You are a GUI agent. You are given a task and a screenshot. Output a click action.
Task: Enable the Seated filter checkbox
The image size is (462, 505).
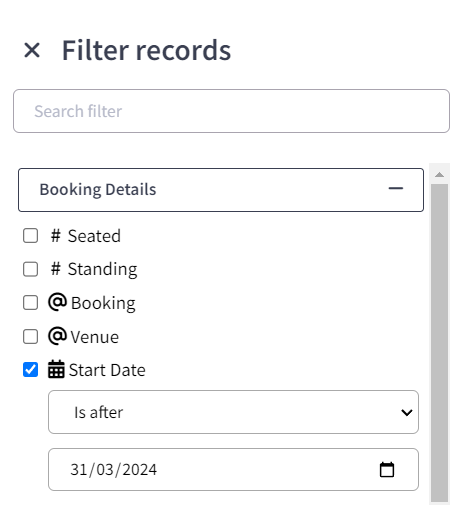coord(30,236)
